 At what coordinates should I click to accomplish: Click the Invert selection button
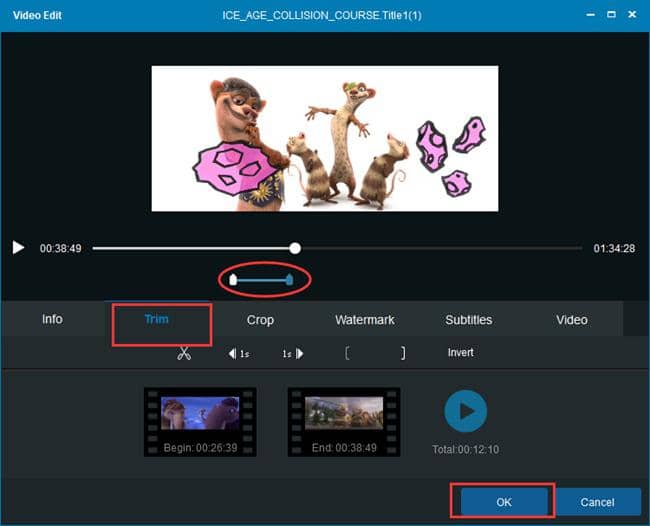[460, 353]
